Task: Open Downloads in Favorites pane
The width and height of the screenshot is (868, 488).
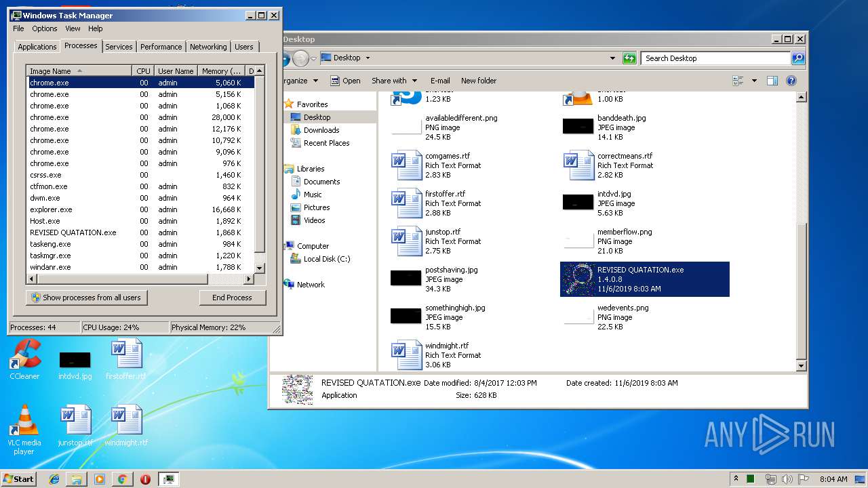Action: [x=321, y=130]
